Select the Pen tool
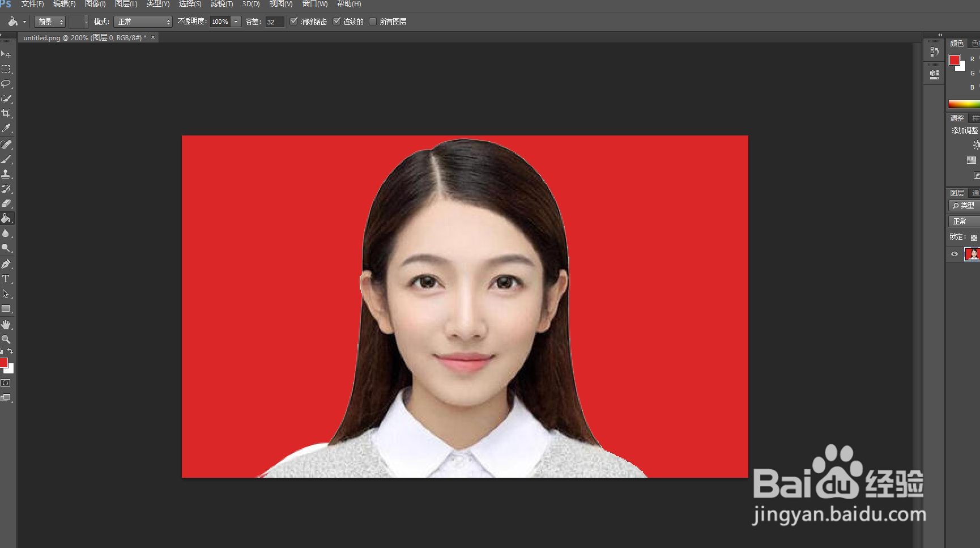The height and width of the screenshot is (548, 980). [6, 264]
